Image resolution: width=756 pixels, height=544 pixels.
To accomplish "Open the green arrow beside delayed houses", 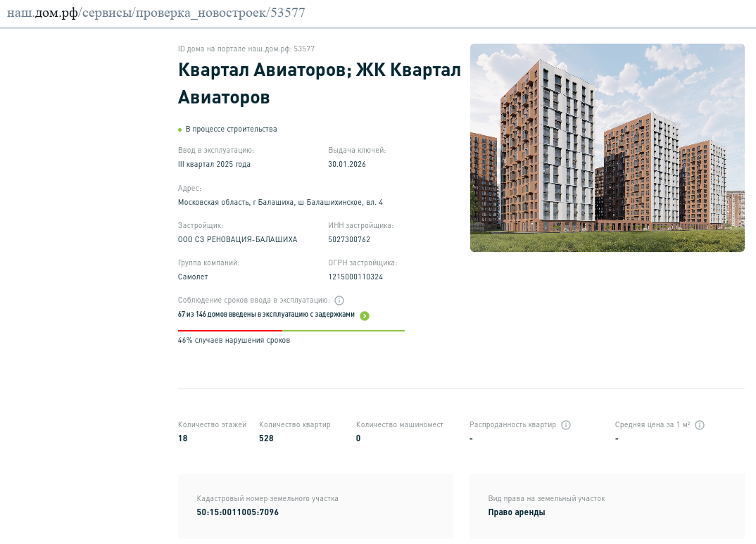I will tap(365, 316).
